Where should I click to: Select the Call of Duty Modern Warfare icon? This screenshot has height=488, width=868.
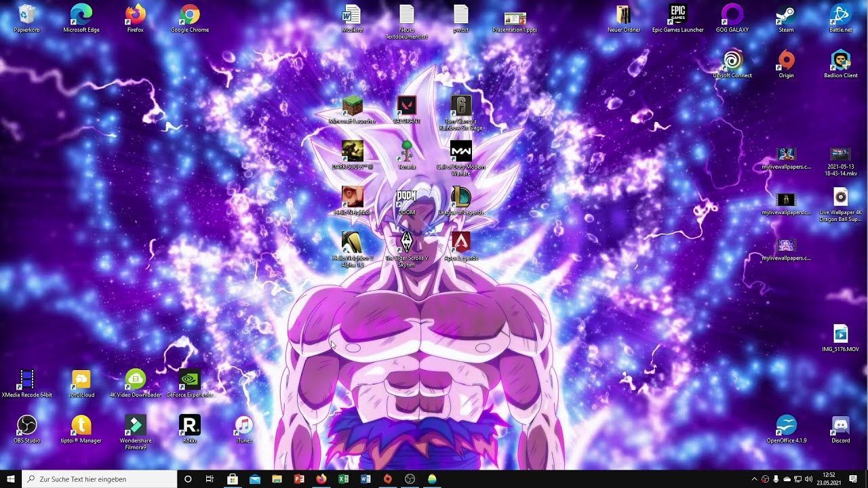(x=461, y=159)
